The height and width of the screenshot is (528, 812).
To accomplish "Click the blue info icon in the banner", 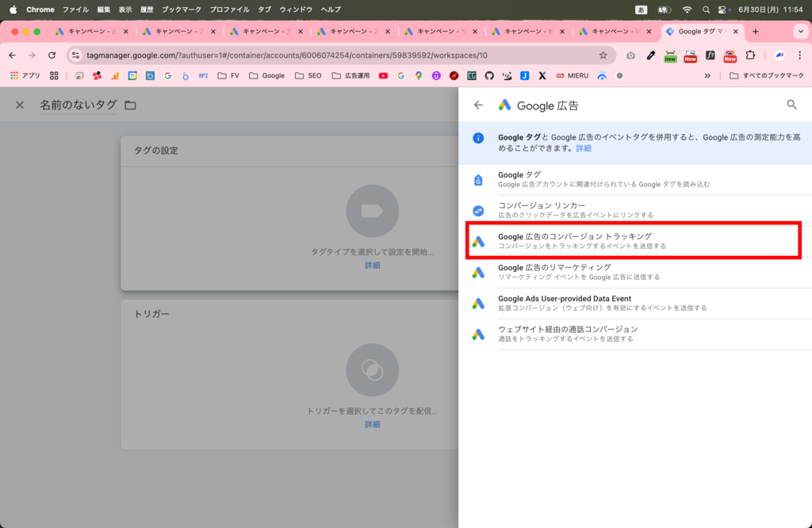I will point(478,138).
